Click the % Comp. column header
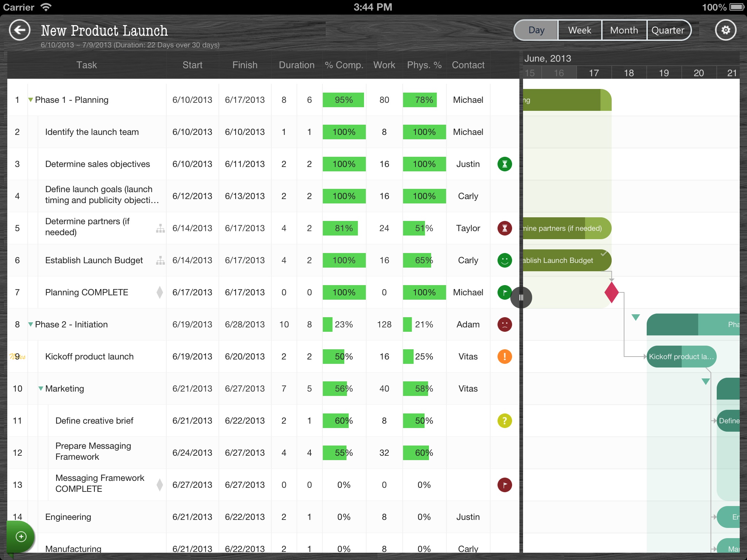Screen dimensions: 747x560 coord(344,65)
